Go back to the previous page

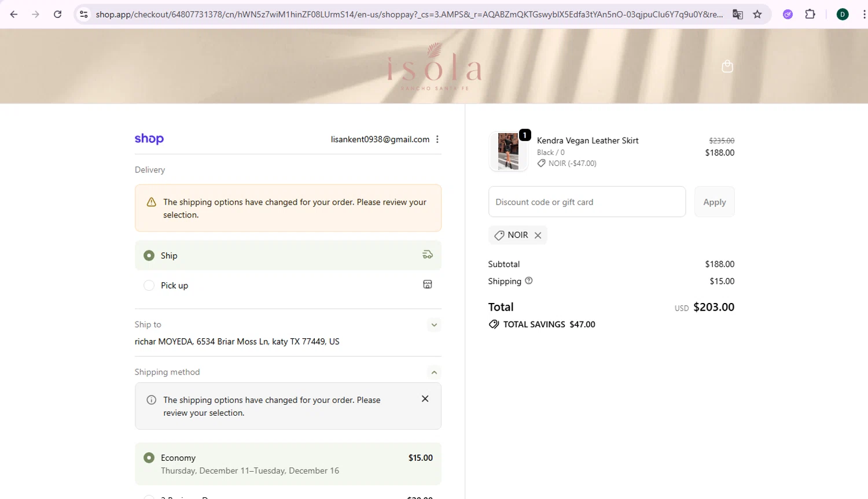[x=14, y=14]
